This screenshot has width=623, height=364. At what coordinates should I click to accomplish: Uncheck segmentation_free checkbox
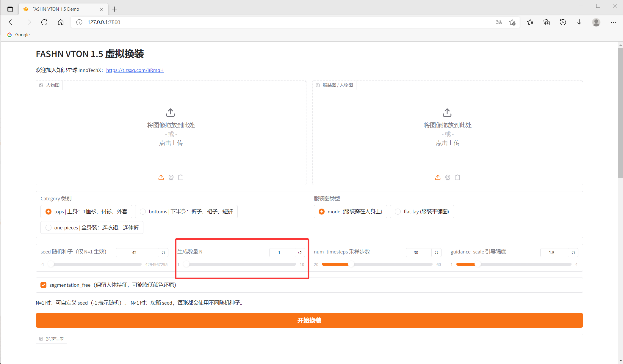tap(43, 285)
